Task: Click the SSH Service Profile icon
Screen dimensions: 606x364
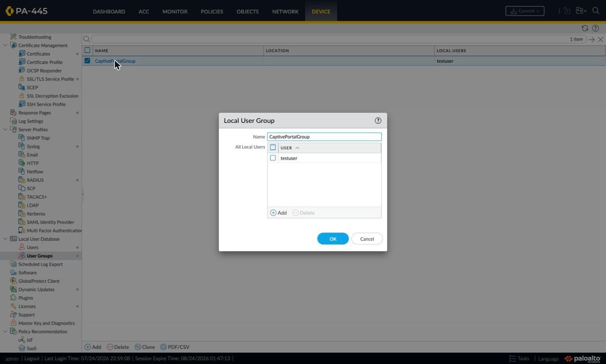Action: pos(22,104)
